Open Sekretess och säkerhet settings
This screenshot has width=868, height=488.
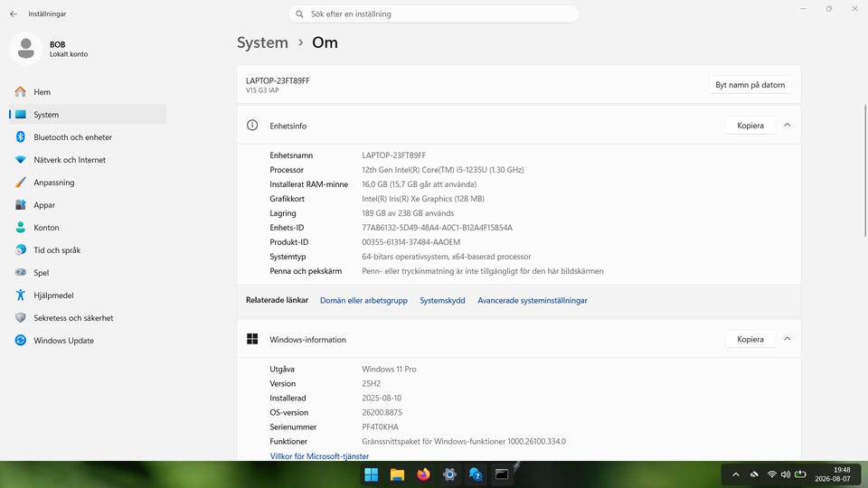pos(88,318)
